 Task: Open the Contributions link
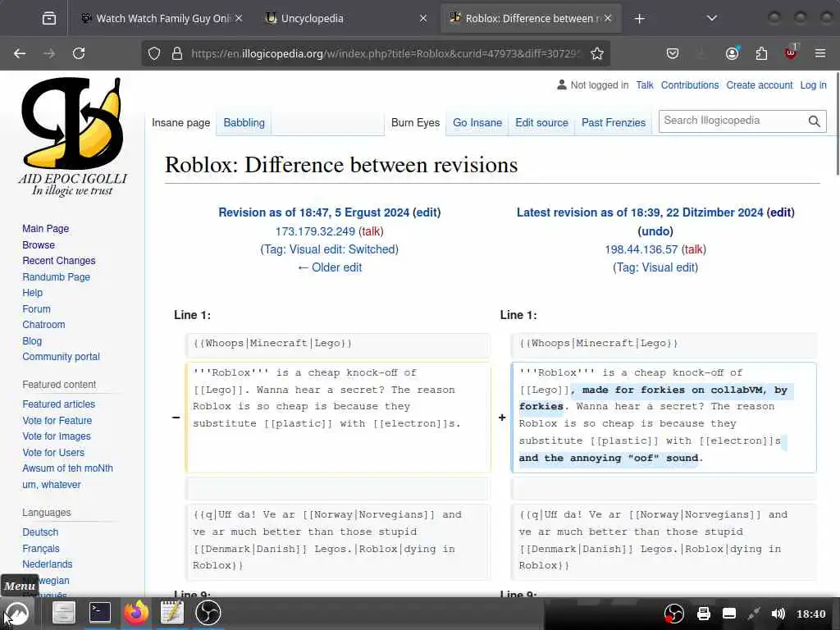coord(689,85)
